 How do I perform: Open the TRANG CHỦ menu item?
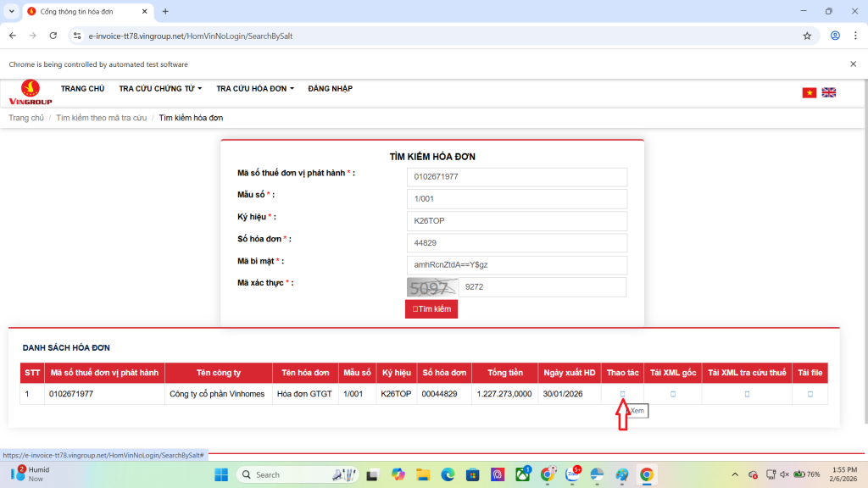pyautogui.click(x=82, y=89)
